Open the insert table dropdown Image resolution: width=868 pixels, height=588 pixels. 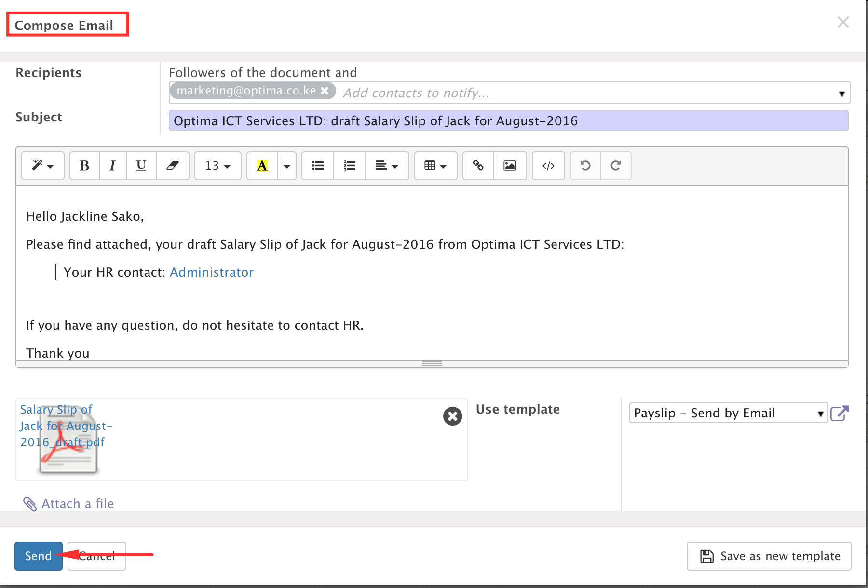coord(435,166)
